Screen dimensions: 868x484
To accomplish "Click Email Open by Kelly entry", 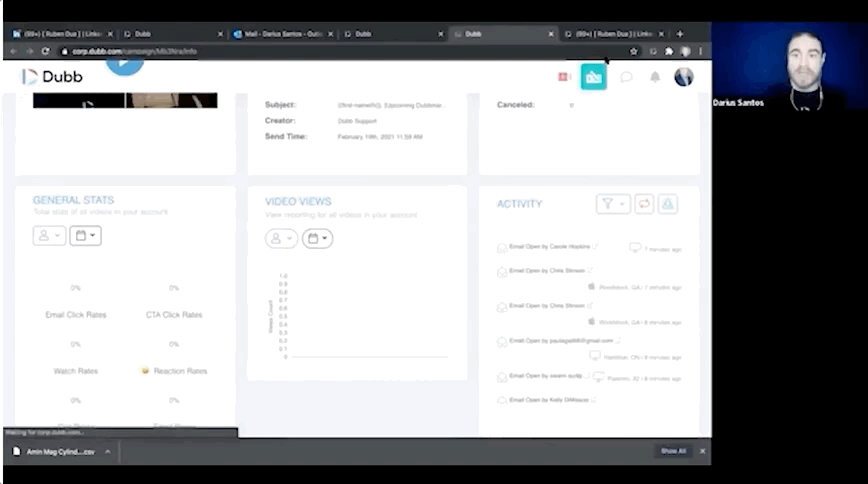I will pos(549,400).
